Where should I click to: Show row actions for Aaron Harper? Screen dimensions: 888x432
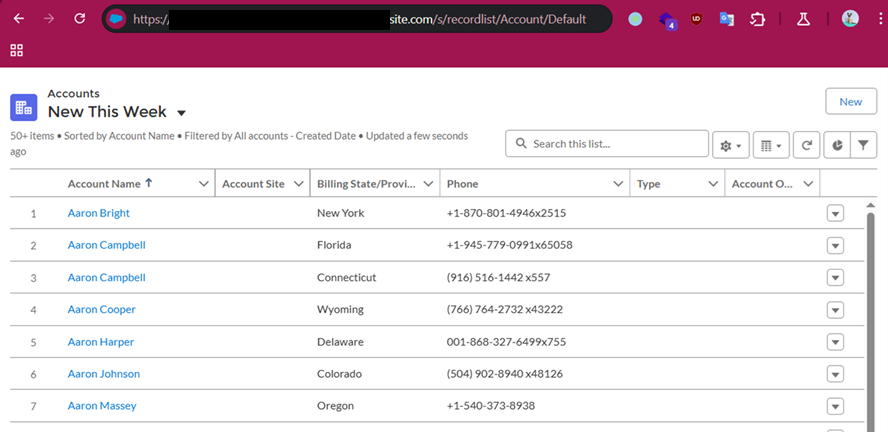click(835, 343)
